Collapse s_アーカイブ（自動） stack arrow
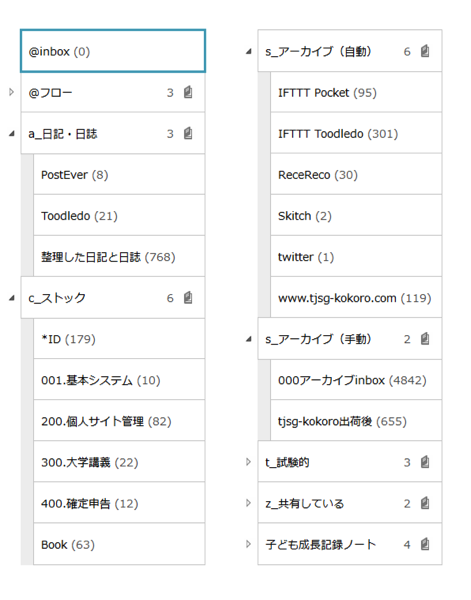This screenshot has height=600, width=471. [249, 51]
